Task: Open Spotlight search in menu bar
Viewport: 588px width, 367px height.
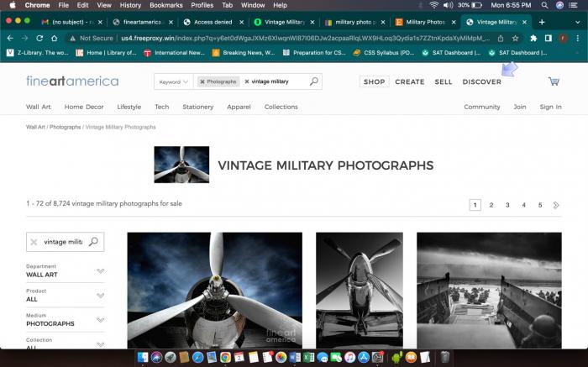Action: click(544, 5)
